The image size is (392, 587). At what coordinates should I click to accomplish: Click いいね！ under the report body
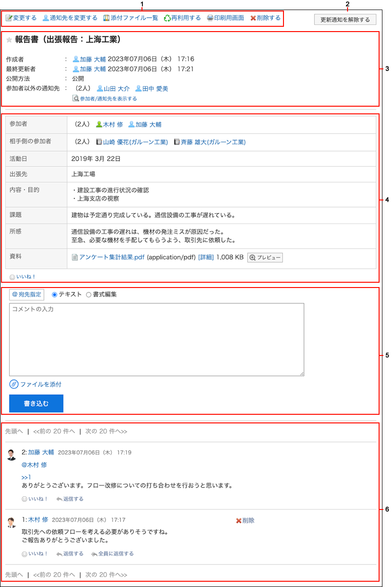coord(23,277)
